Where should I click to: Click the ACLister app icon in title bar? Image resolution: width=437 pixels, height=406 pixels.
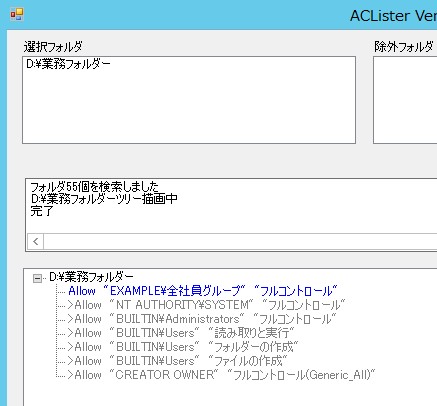(17, 14)
